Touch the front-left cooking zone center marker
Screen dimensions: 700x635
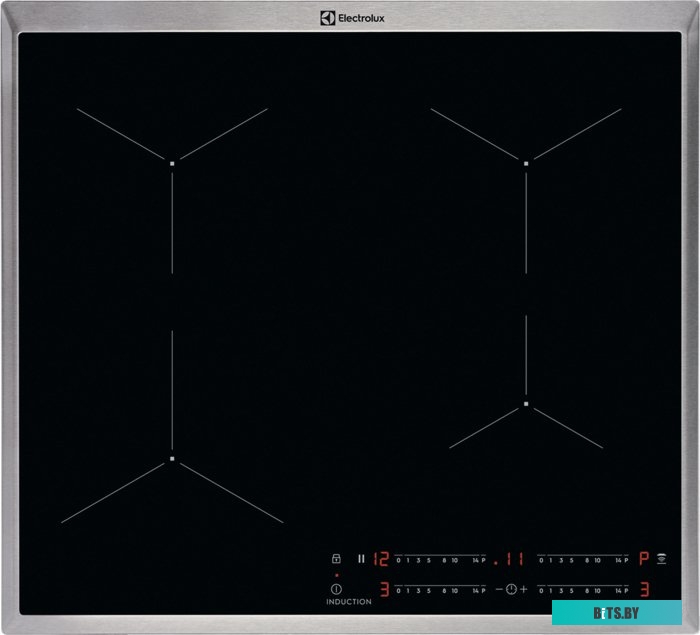(x=172, y=460)
